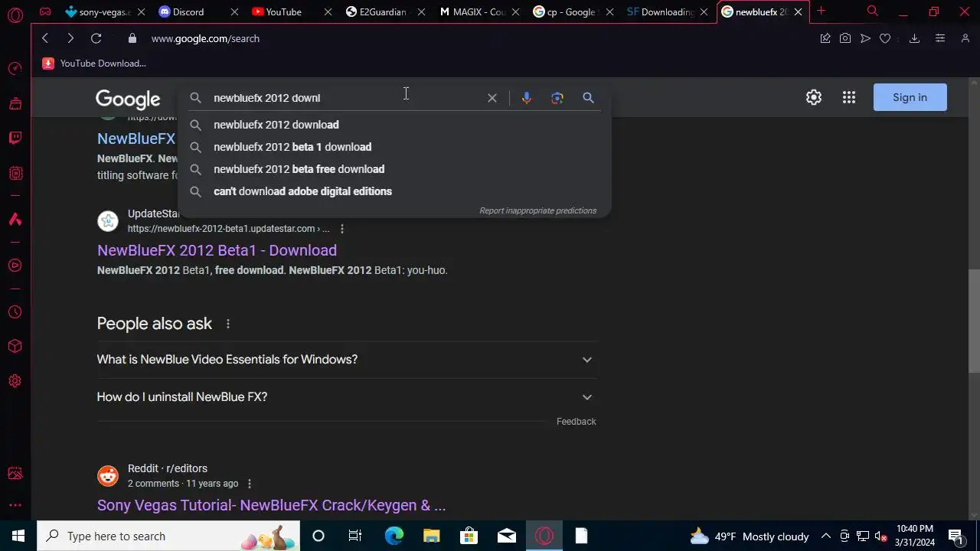The image size is (980, 551).
Task: Open the Google apps grid
Action: click(x=849, y=97)
